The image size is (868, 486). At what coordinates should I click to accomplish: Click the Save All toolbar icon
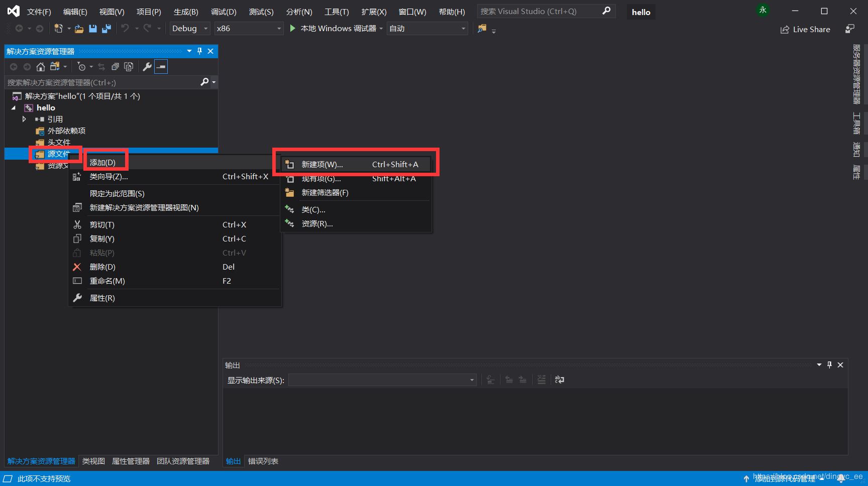click(x=106, y=29)
